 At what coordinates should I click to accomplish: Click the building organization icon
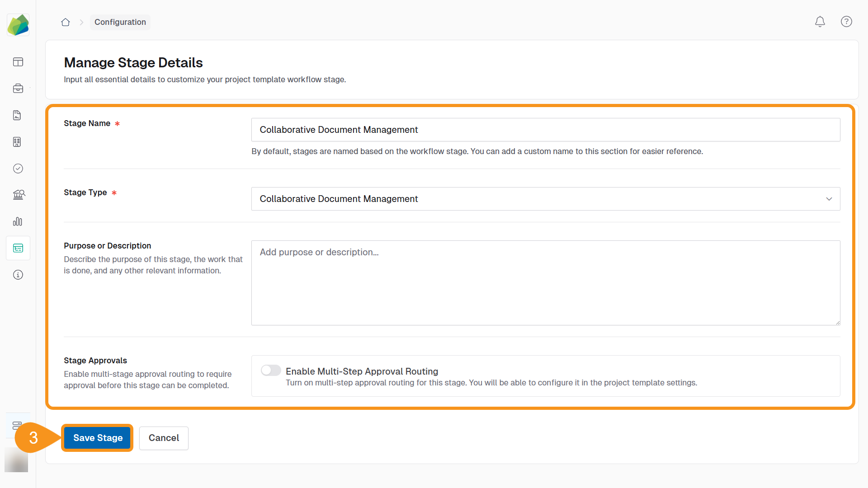pyautogui.click(x=18, y=142)
